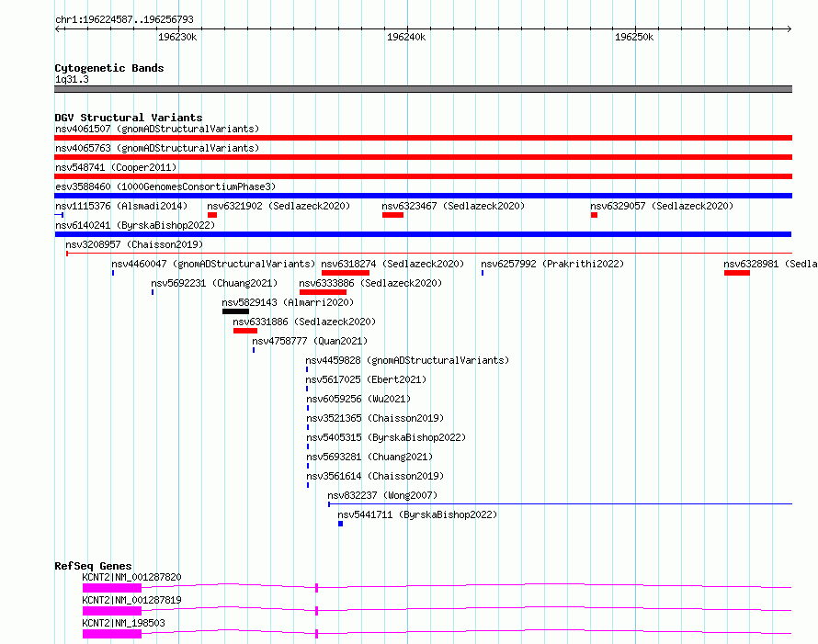This screenshot has height=644, width=818.
Task: Click the DGV Structural Variants track title
Action: (x=129, y=118)
